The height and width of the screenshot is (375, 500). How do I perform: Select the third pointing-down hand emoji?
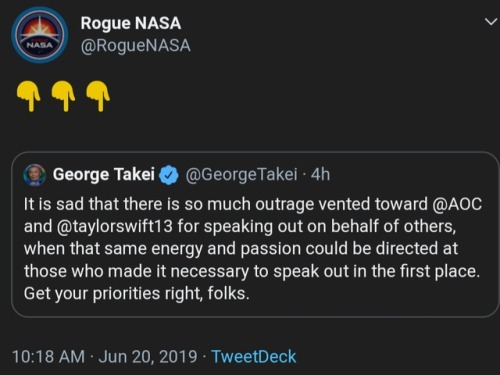(x=98, y=96)
